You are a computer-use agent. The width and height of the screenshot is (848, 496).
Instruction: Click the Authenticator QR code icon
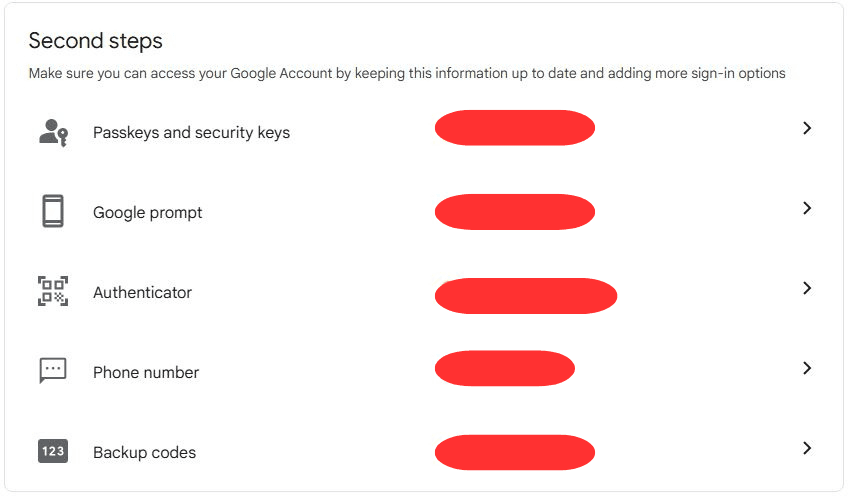coord(53,292)
